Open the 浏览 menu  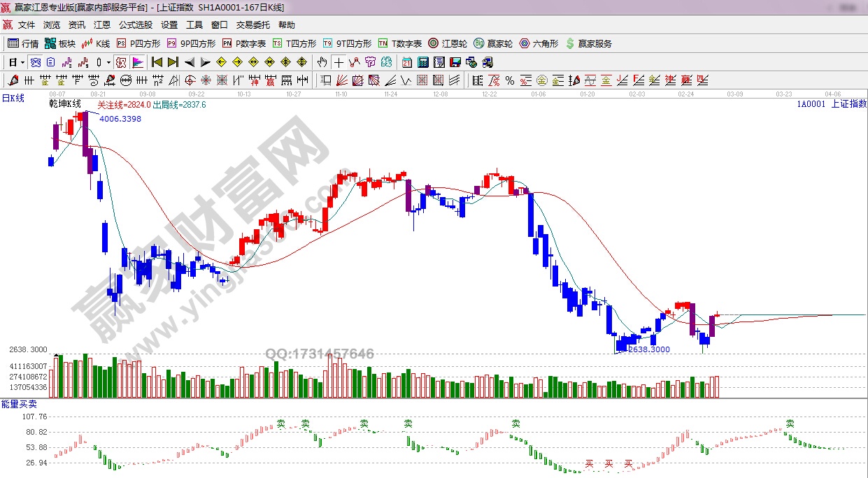(x=52, y=24)
